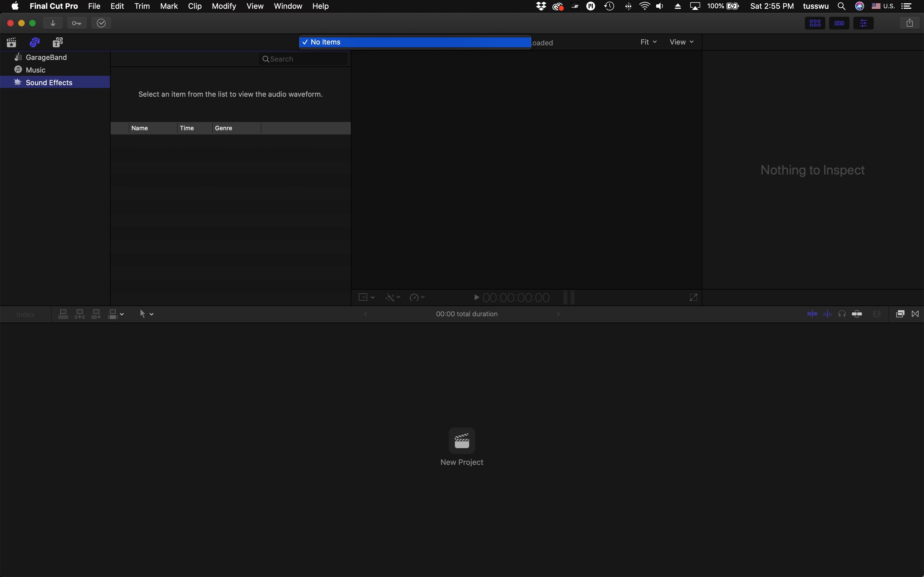The width and height of the screenshot is (924, 577).
Task: Open the Fit zoom dropdown
Action: (648, 42)
